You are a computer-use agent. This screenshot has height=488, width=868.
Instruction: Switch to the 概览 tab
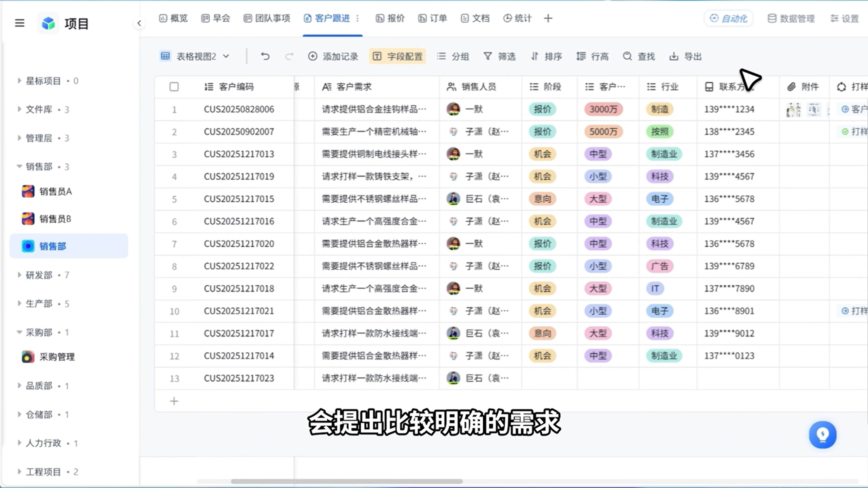173,18
